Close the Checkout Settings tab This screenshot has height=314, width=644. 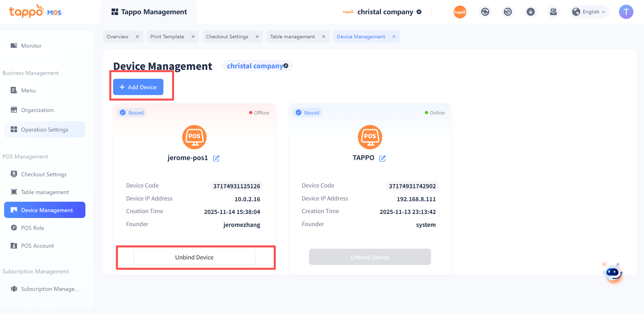(x=257, y=37)
